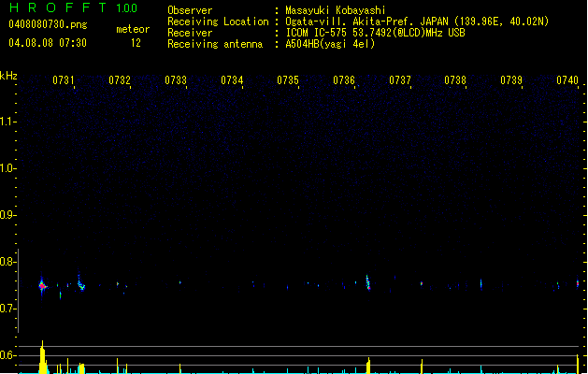Screen dimensions: 588x374
Task: Click the strong red meteor echo before 0731
Action: click(x=42, y=286)
